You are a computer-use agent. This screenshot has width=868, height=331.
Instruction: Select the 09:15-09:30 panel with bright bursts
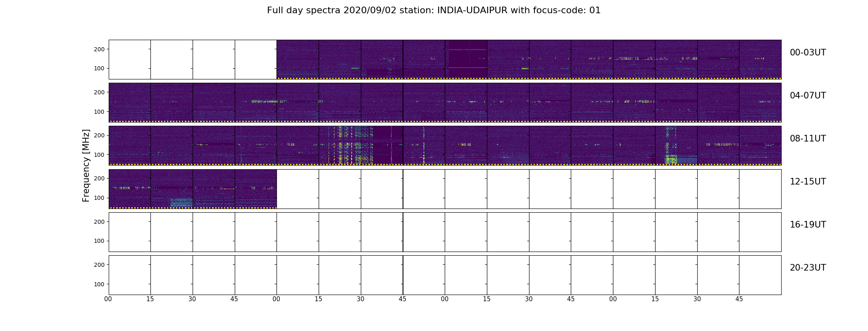pos(340,145)
